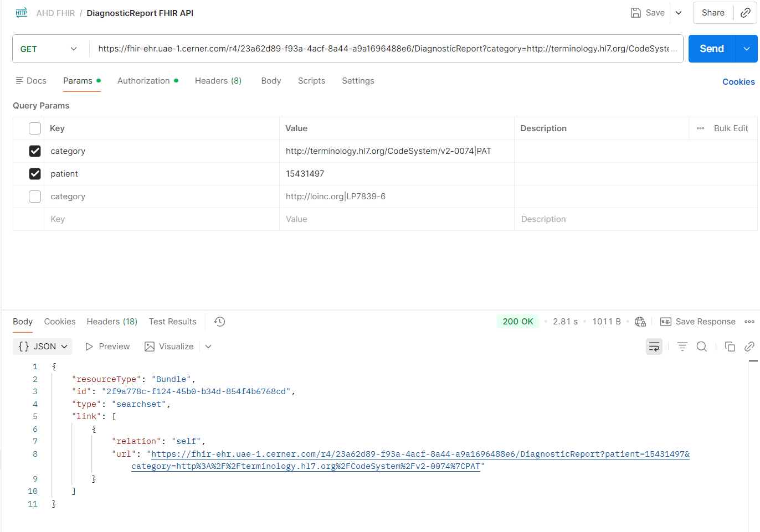Click the filter response icon
This screenshot has height=532, width=760.
[x=682, y=347]
